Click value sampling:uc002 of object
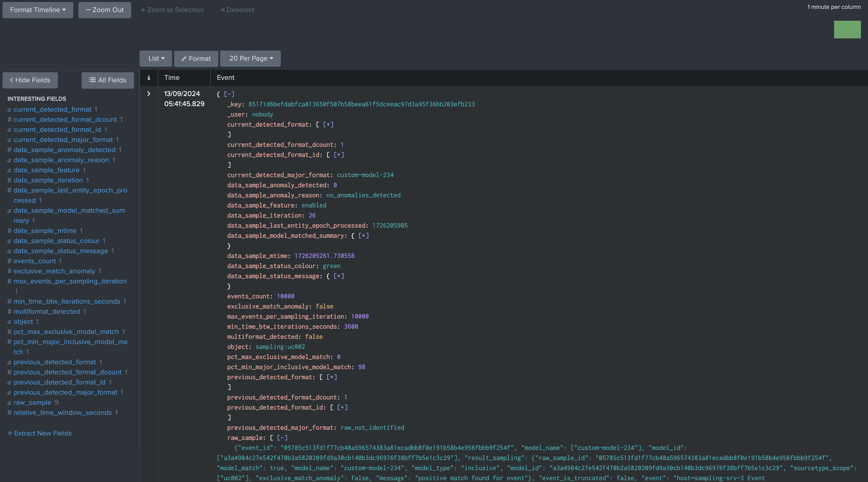The width and height of the screenshot is (868, 482). tap(280, 347)
